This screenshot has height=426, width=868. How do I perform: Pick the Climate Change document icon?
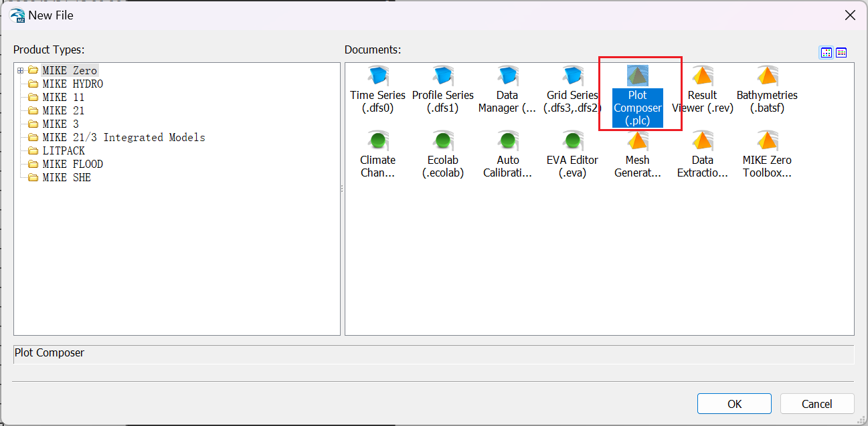pyautogui.click(x=378, y=140)
